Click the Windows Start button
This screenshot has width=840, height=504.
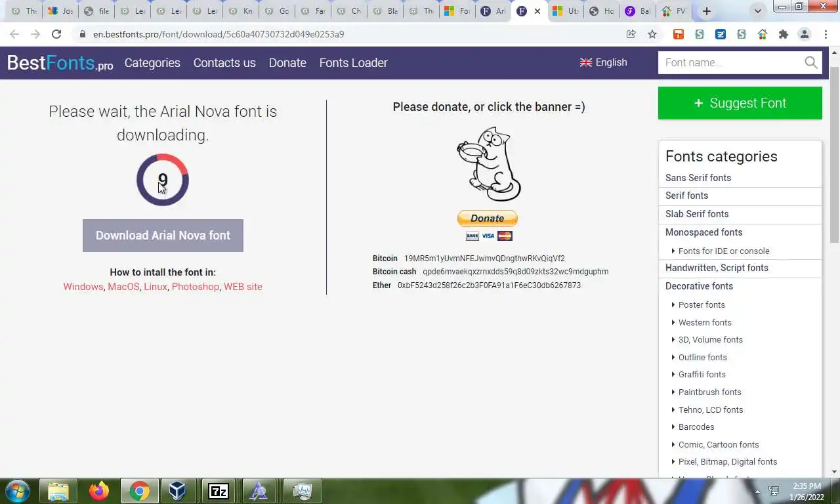tap(16, 491)
